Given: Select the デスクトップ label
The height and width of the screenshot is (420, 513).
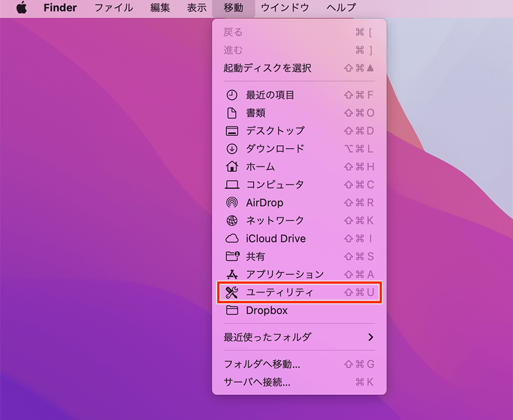Looking at the screenshot, I should tap(275, 131).
